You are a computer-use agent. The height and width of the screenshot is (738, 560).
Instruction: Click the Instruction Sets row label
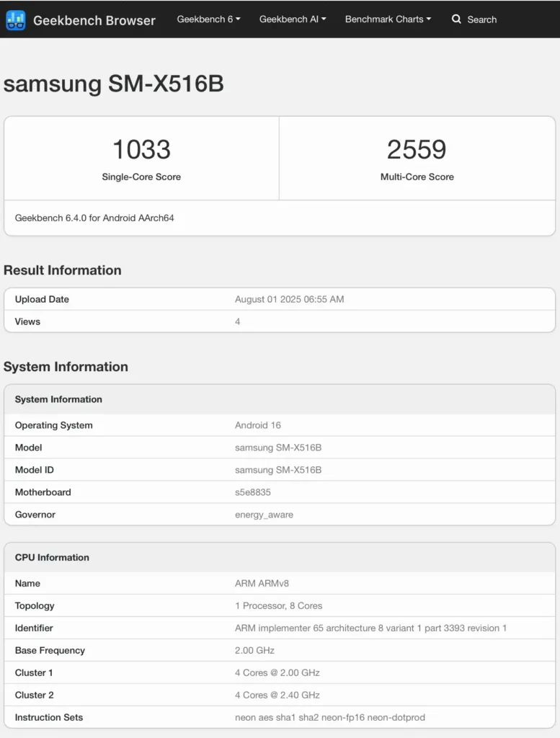tap(49, 717)
